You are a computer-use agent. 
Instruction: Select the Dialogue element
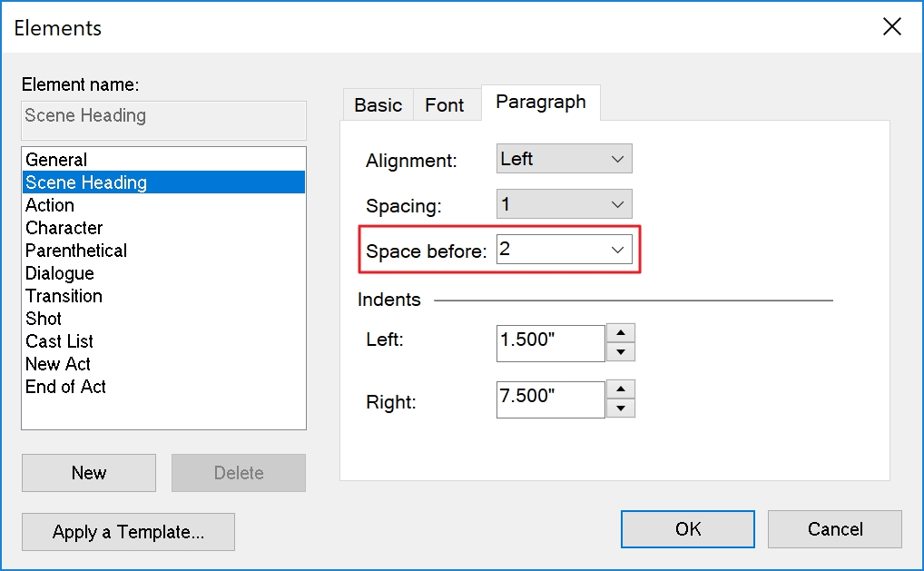[60, 273]
